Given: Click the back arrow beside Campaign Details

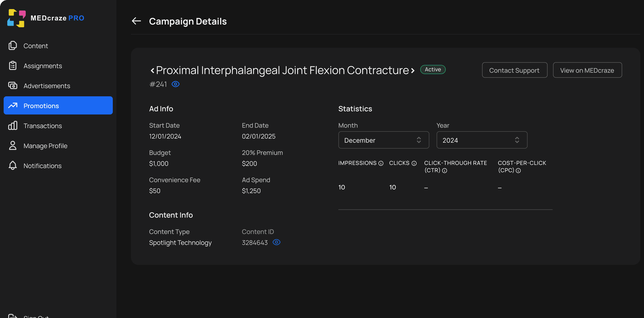Looking at the screenshot, I should tap(136, 21).
